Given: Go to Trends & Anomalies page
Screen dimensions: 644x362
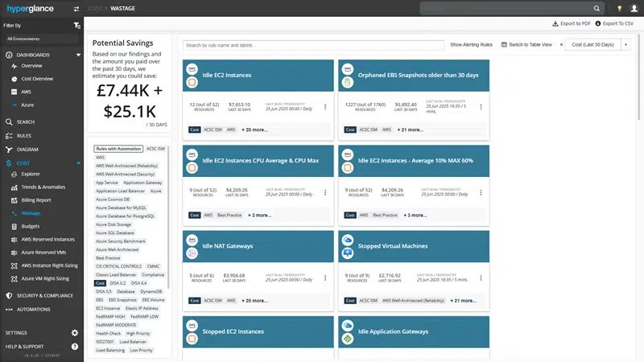Looking at the screenshot, I should pos(43,187).
